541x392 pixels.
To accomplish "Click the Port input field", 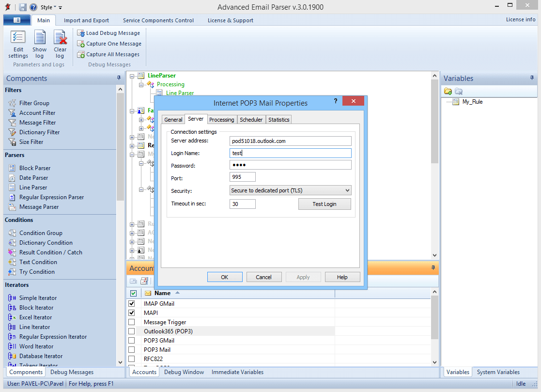I will tap(243, 177).
